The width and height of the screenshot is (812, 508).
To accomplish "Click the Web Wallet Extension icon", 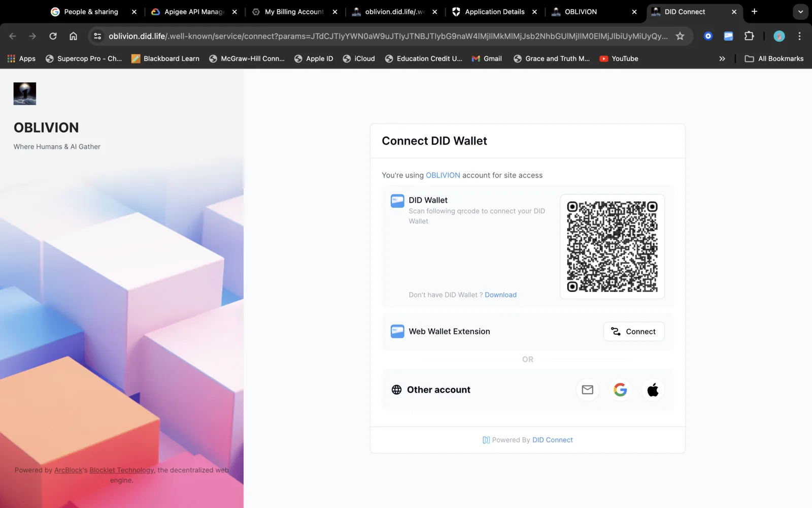I will 397,331.
